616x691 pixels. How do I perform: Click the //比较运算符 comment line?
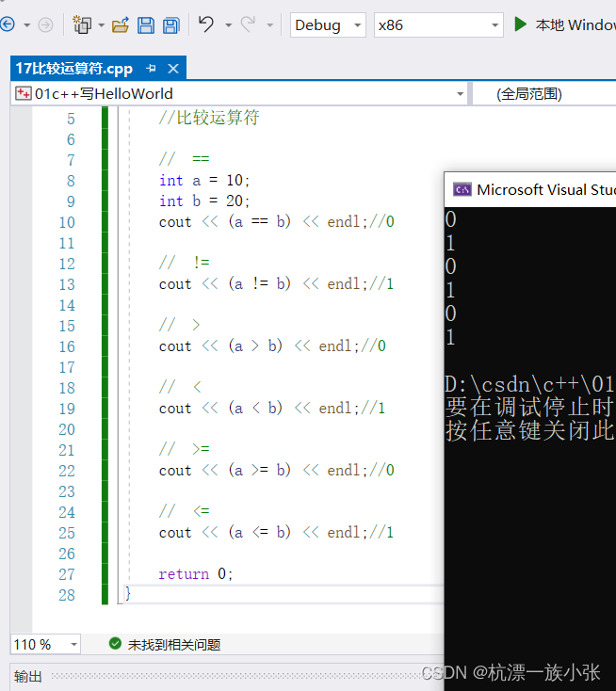coord(209,118)
